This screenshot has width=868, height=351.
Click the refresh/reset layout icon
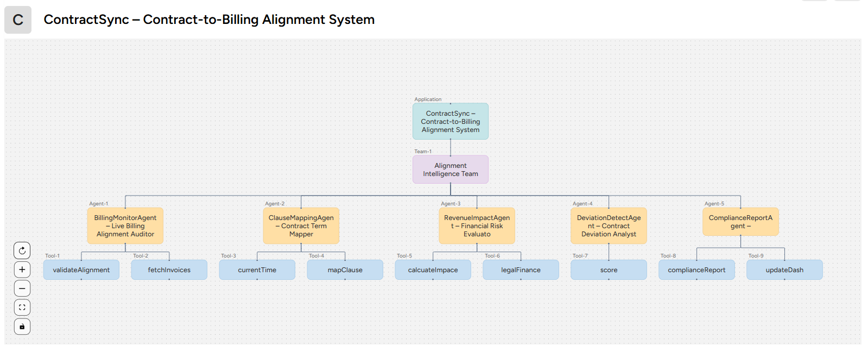click(x=22, y=250)
